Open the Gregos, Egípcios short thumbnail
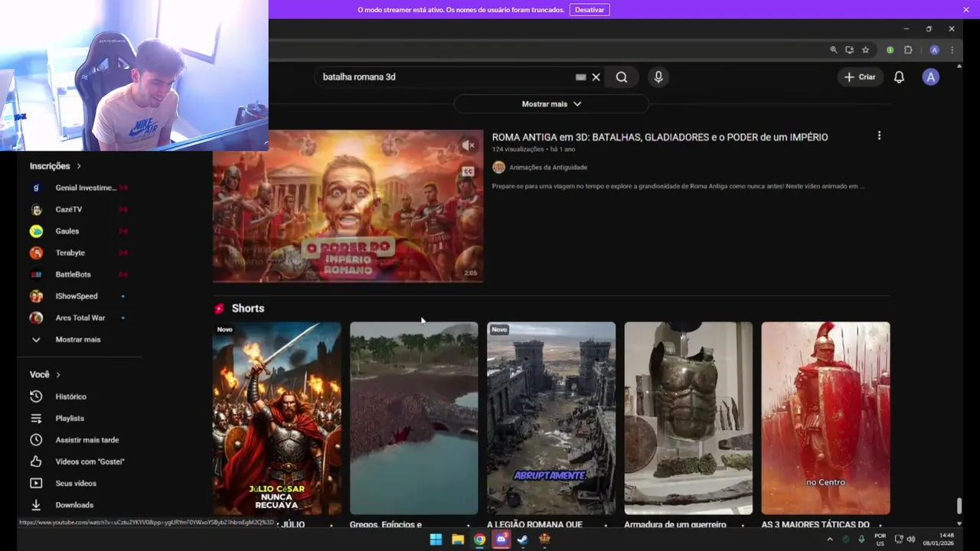Image resolution: width=980 pixels, height=551 pixels. (413, 418)
